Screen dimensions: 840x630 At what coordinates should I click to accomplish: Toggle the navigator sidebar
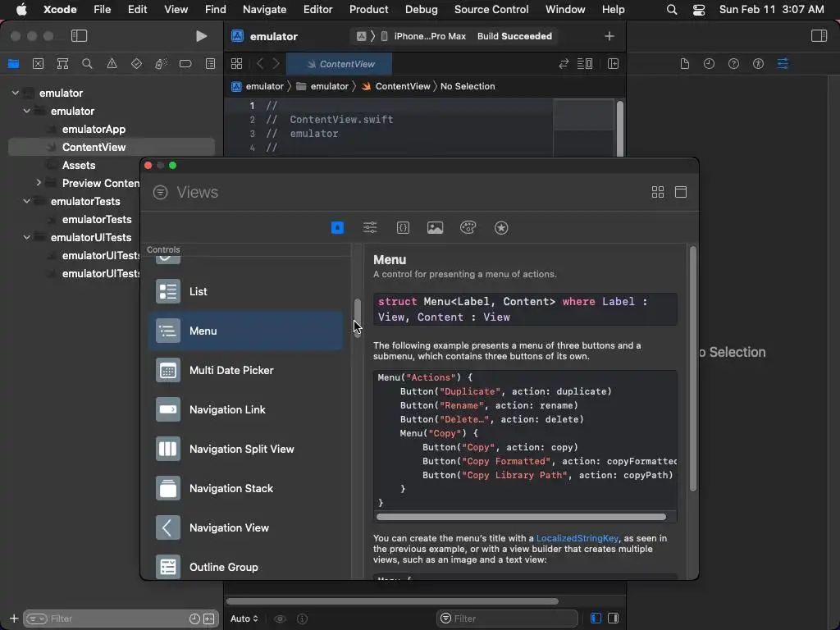79,36
